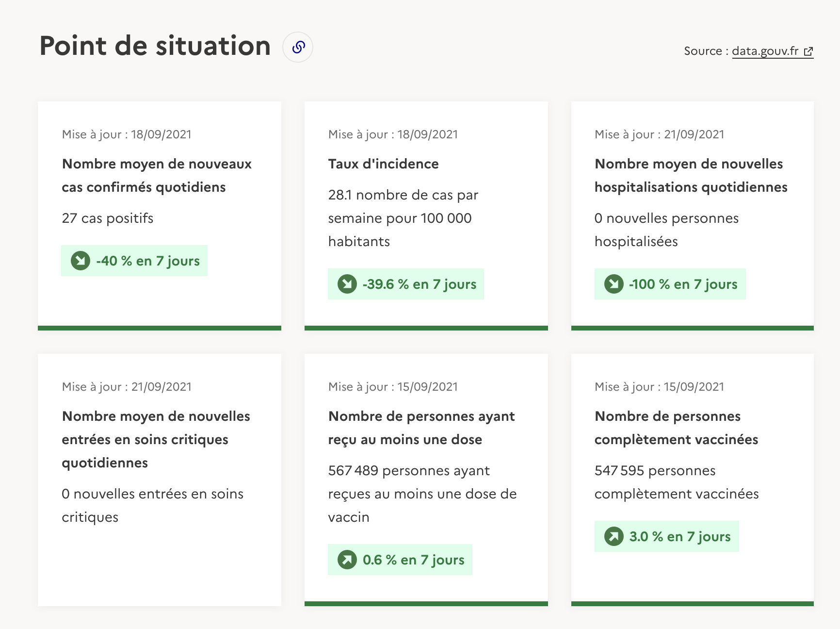
Task: Click the update date on the confirmed cases card
Action: tap(127, 134)
